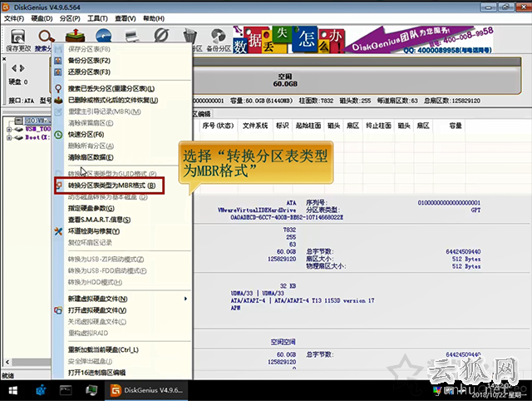Click the format toolbar icon with slashed circle
The image size is (532, 401).
pyautogui.click(x=161, y=35)
